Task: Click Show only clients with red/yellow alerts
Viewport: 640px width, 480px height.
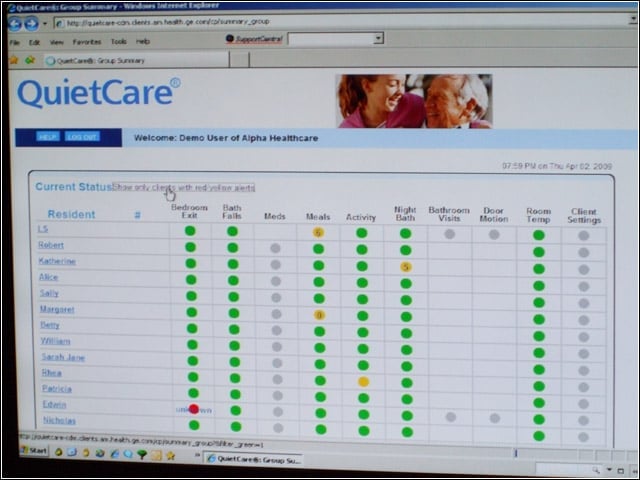Action: click(x=184, y=187)
